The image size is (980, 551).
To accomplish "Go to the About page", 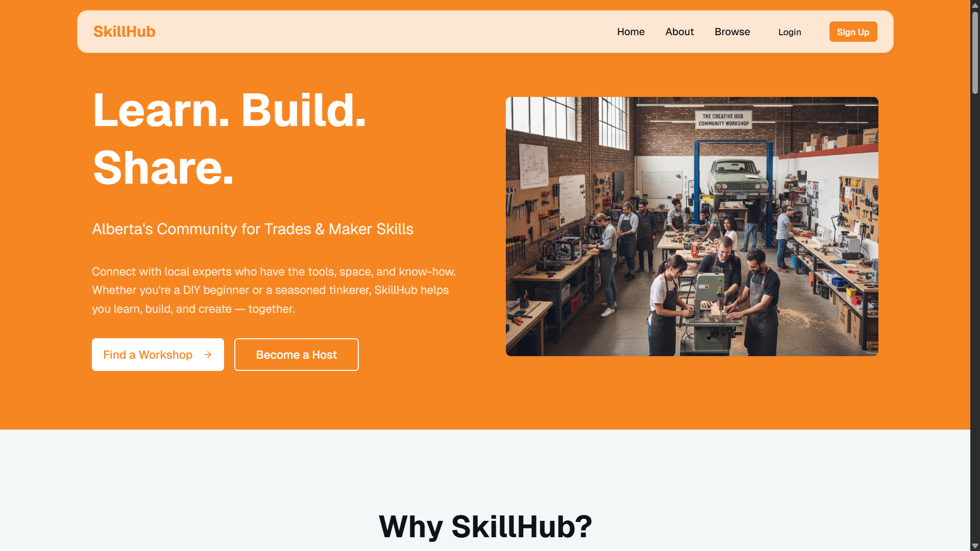I will (679, 32).
